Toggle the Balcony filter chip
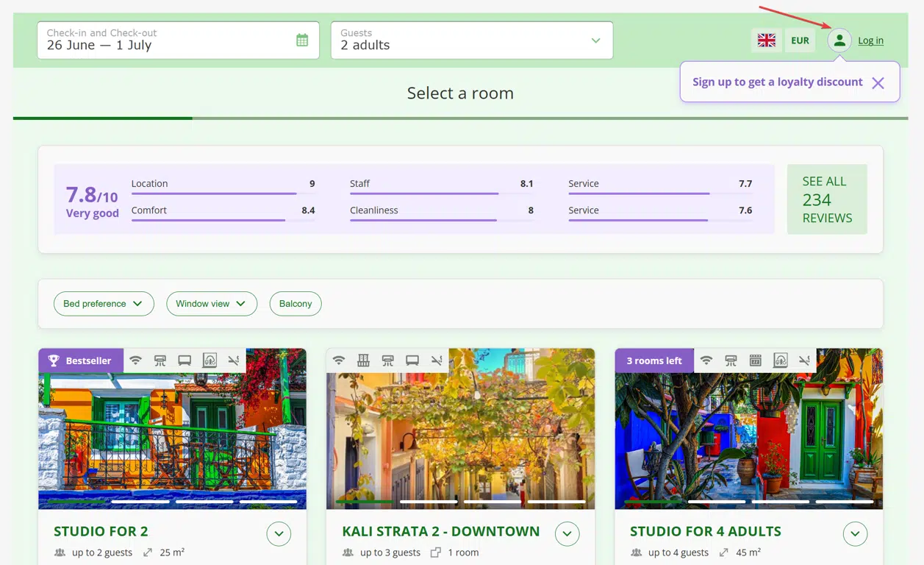The height and width of the screenshot is (565, 924). 296,304
